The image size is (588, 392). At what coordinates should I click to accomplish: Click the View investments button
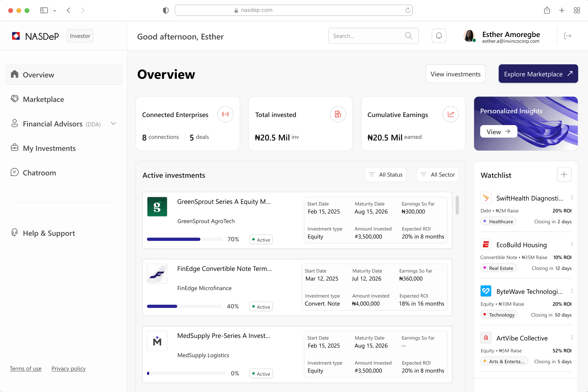pyautogui.click(x=455, y=74)
